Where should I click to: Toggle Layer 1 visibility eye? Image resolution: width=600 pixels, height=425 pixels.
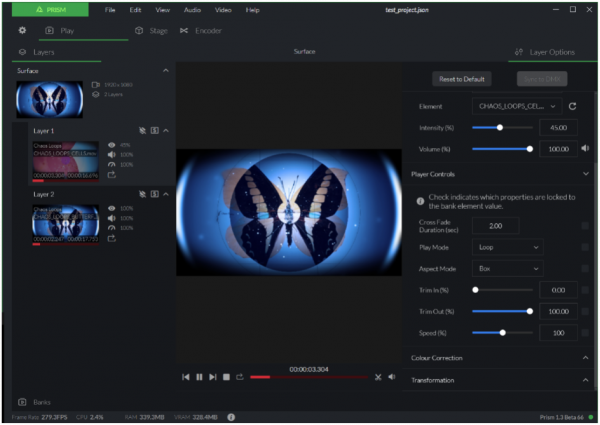pos(111,145)
